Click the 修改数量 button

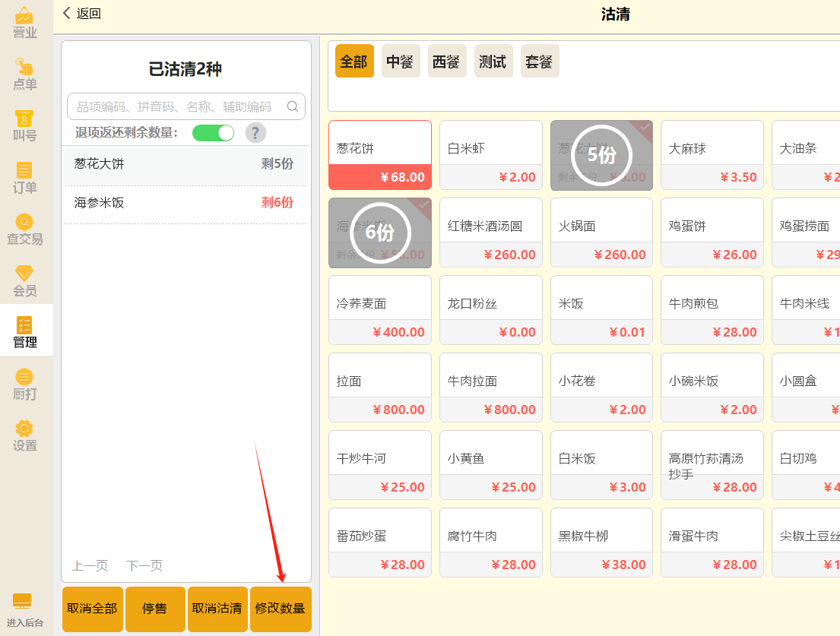click(x=281, y=609)
